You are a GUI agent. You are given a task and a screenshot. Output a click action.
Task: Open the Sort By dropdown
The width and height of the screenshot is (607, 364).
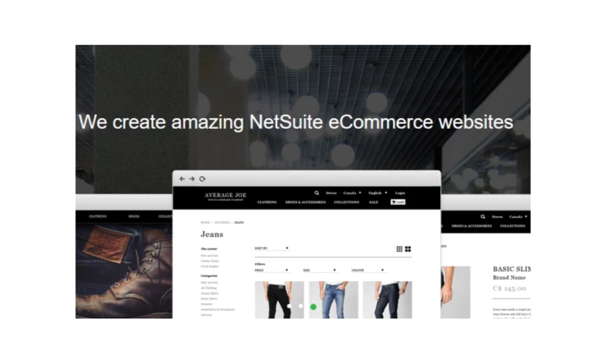pos(272,248)
